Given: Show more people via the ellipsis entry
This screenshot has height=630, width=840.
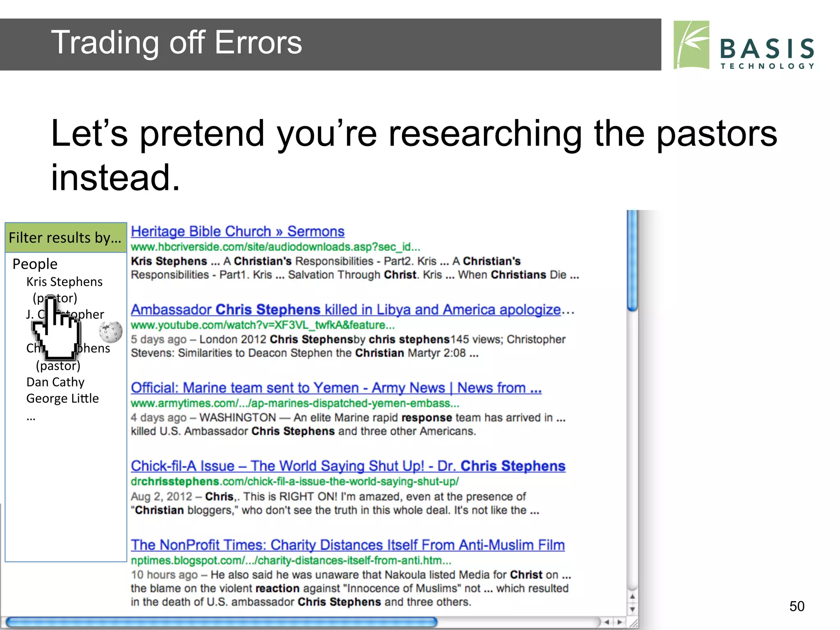Looking at the screenshot, I should coord(31,418).
